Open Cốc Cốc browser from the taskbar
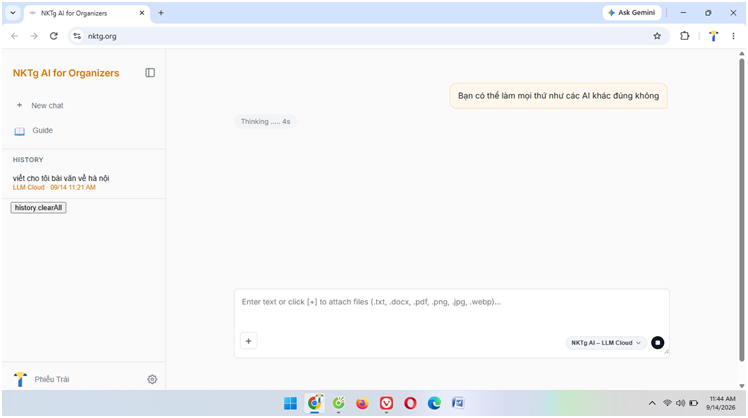Screen dimensions: 748x418 [339, 404]
